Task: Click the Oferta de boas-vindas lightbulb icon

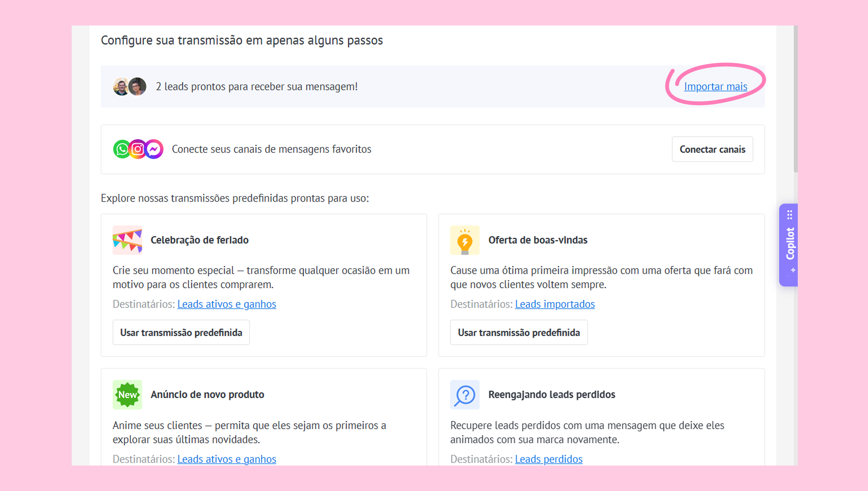Action: tap(465, 240)
